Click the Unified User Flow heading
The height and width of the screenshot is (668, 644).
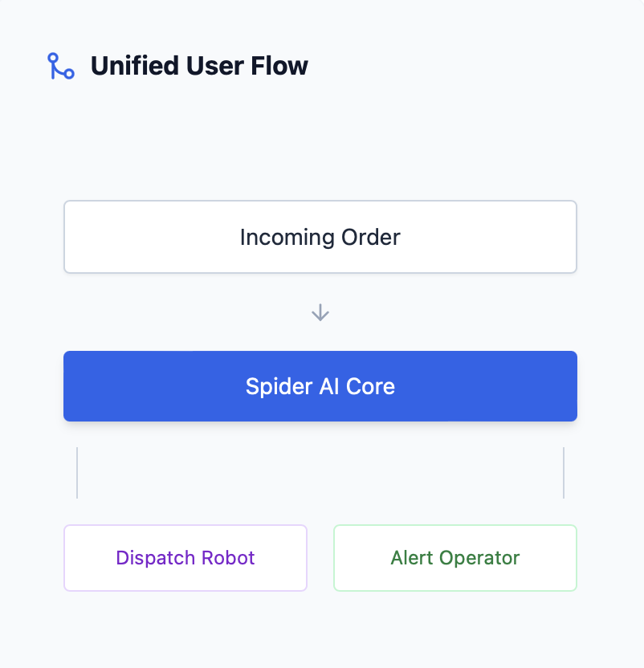(x=199, y=66)
